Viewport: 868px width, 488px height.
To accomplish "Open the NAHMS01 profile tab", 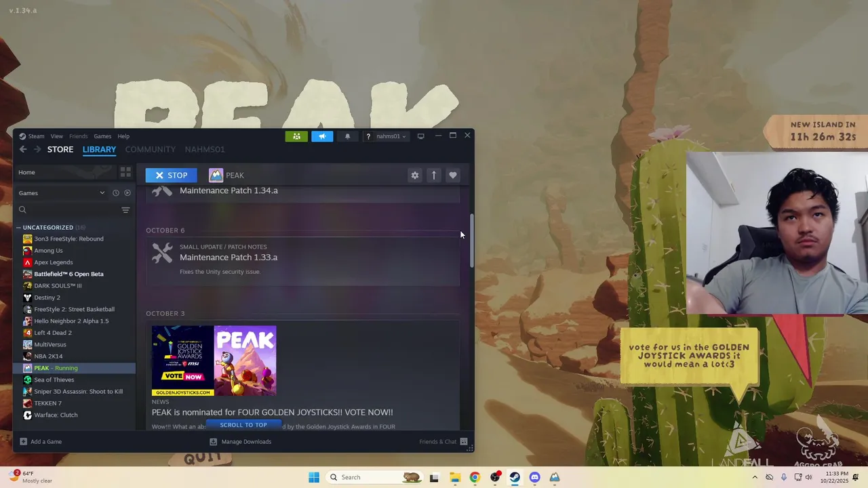I will click(205, 149).
